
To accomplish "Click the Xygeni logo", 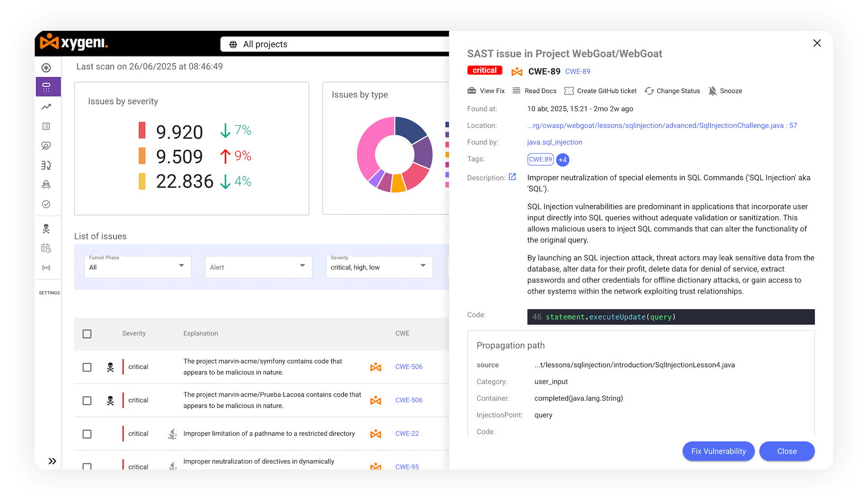I will (x=74, y=42).
